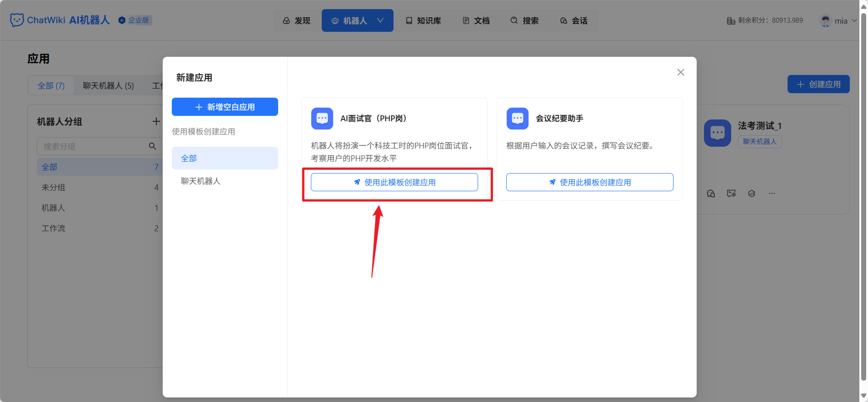Select the 全部 group in 机器人分组
Image resolution: width=868 pixels, height=402 pixels.
100,167
